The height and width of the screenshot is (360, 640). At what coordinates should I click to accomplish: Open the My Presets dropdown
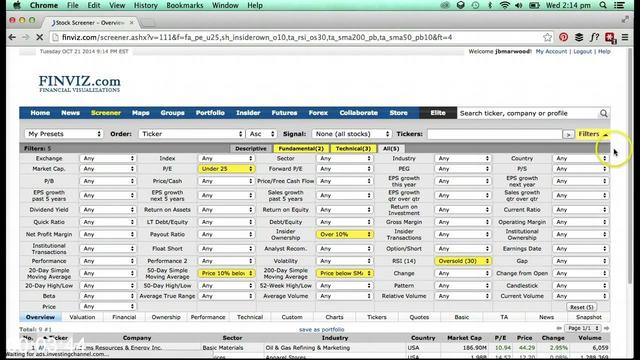64,134
